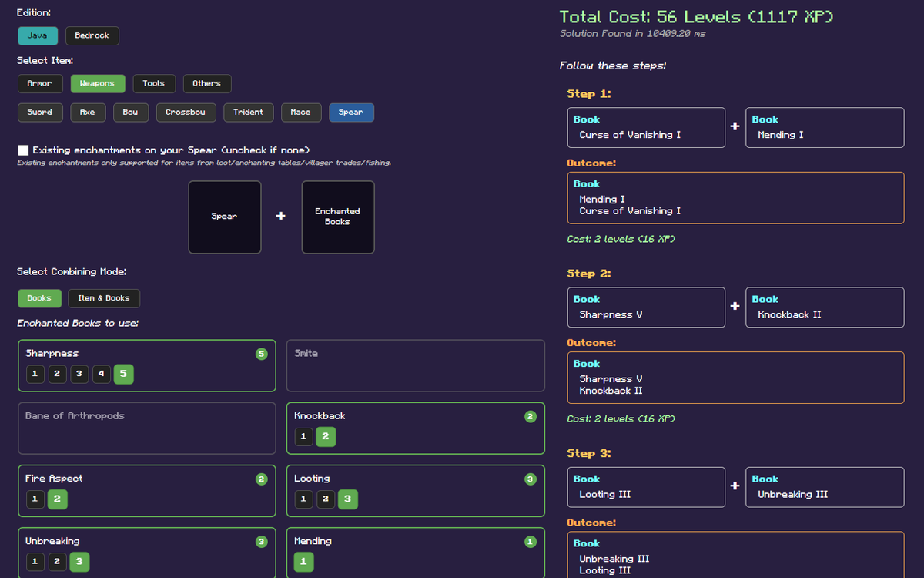Click Step 1 cost 2 levels text

pyautogui.click(x=621, y=239)
